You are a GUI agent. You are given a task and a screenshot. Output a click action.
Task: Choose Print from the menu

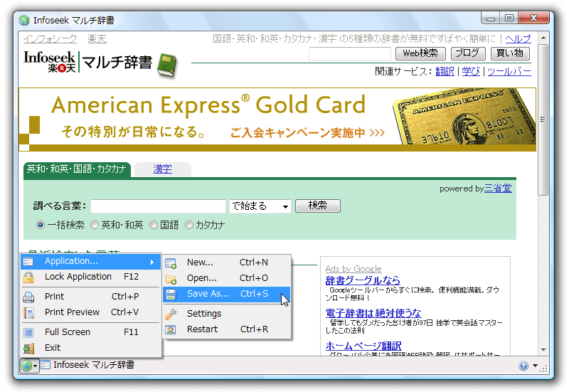point(91,297)
